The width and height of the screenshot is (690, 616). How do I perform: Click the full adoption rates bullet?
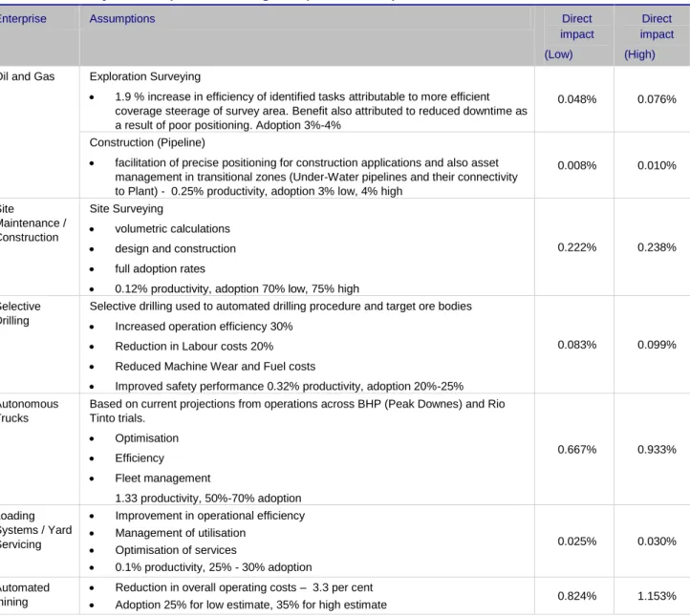161,268
